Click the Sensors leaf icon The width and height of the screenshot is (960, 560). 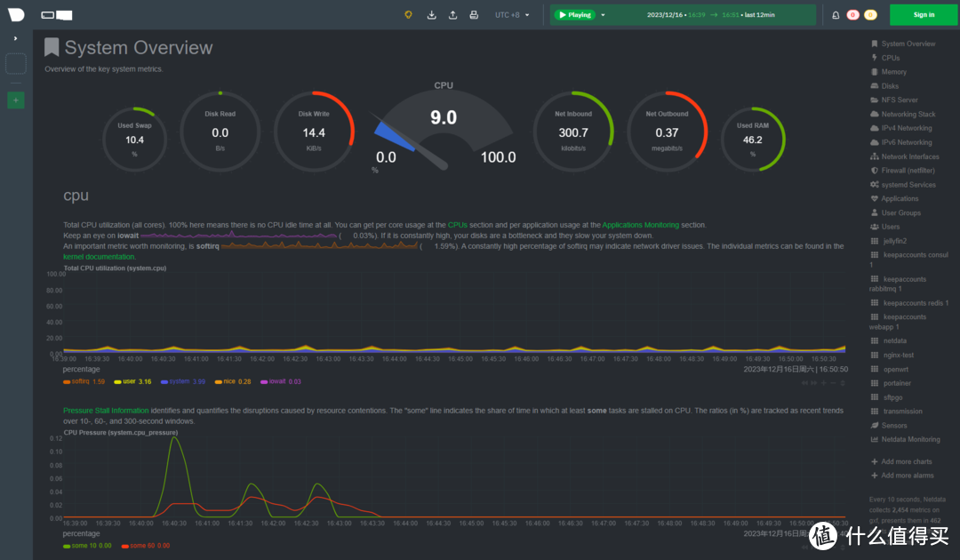point(875,426)
